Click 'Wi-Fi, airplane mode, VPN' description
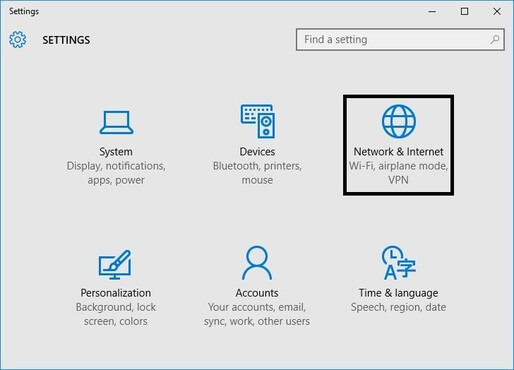 pyautogui.click(x=398, y=173)
